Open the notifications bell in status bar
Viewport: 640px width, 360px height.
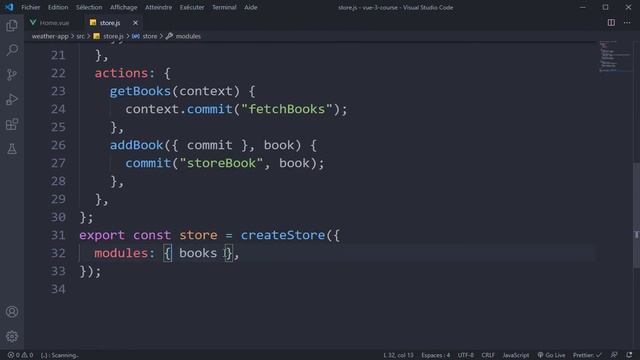(x=629, y=355)
